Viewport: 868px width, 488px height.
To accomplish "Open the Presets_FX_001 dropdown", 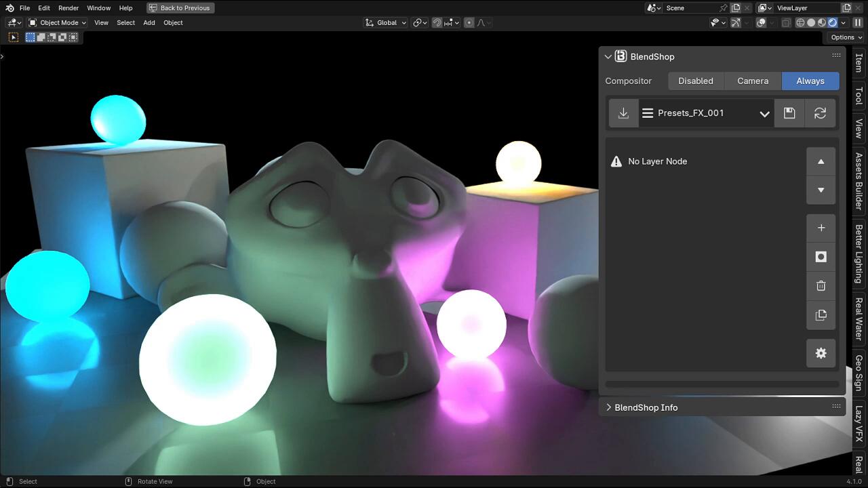I will [705, 113].
